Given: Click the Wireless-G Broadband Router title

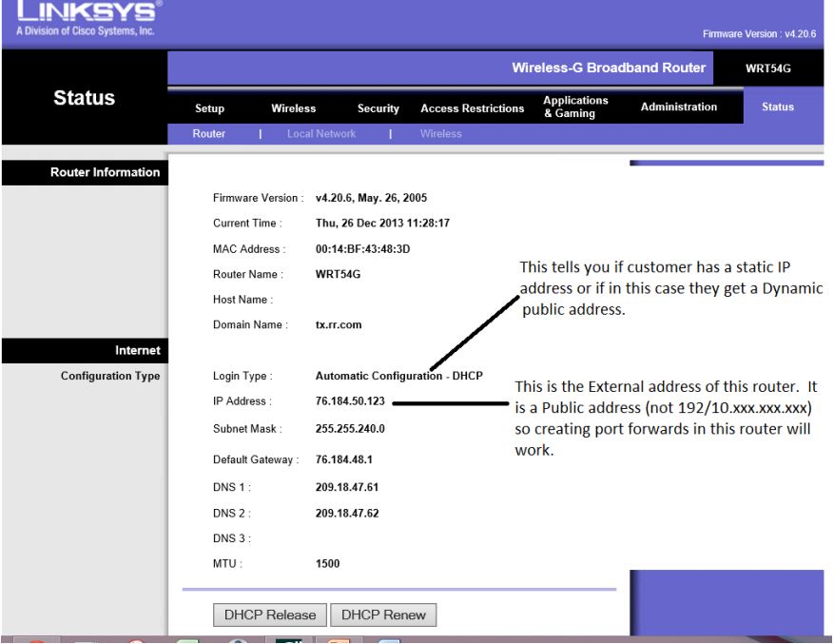Looking at the screenshot, I should point(609,68).
